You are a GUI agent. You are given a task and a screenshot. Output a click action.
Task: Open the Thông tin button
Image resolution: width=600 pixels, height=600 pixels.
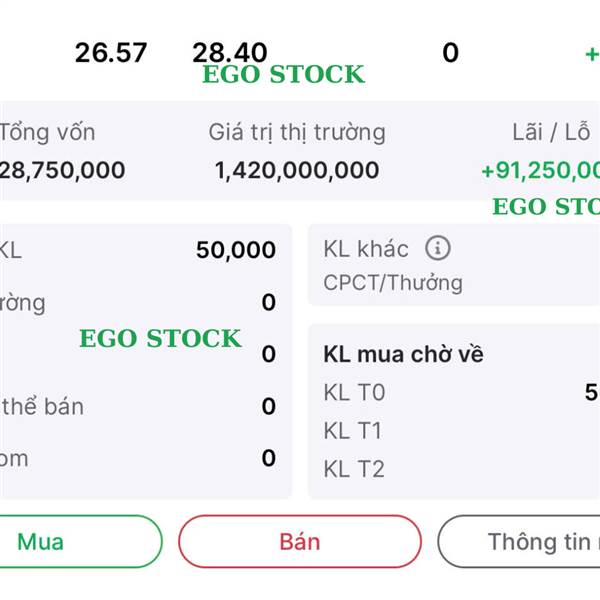coord(519,541)
